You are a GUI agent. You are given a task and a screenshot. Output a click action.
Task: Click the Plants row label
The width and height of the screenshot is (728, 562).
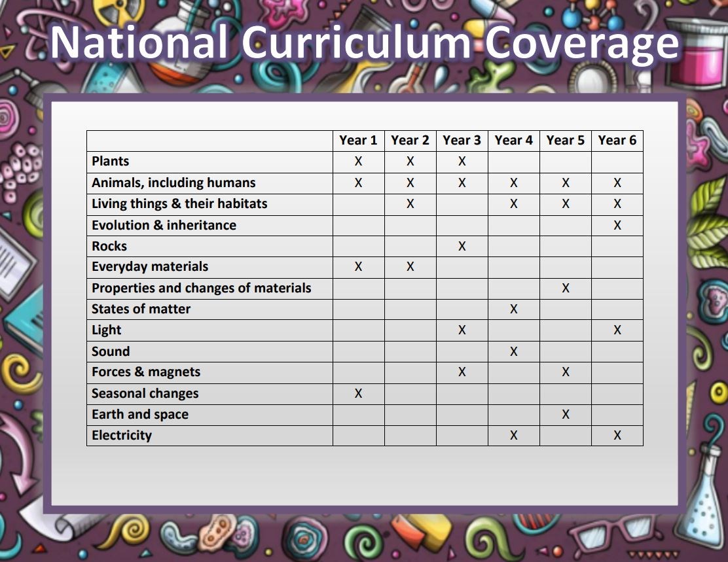tap(111, 161)
